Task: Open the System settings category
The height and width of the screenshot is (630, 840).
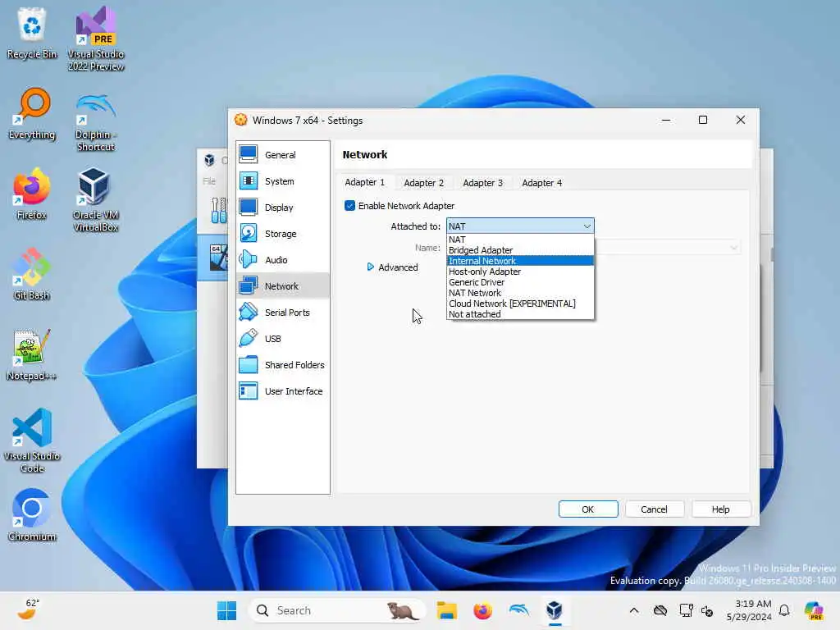Action: click(282, 181)
